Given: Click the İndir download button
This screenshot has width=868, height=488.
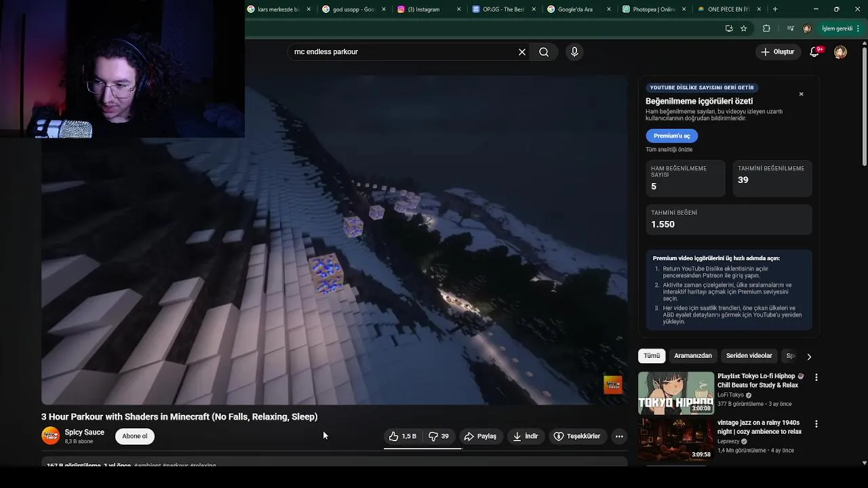Looking at the screenshot, I should tap(526, 436).
